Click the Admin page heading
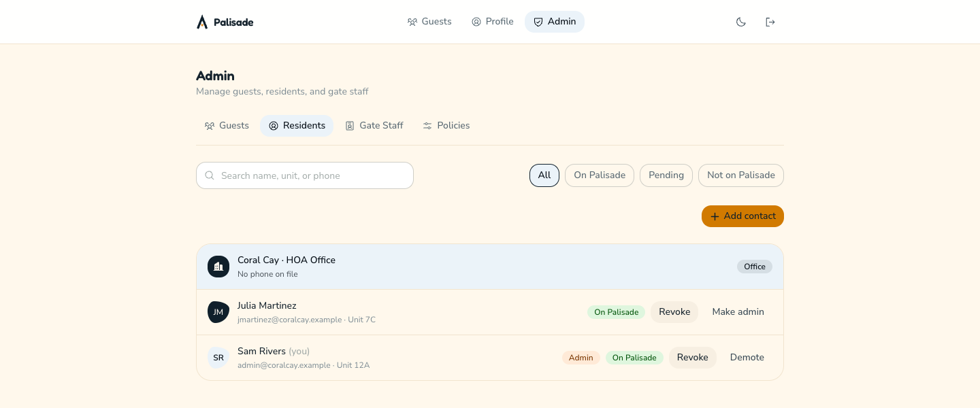Image resolution: width=980 pixels, height=408 pixels. coord(215,76)
